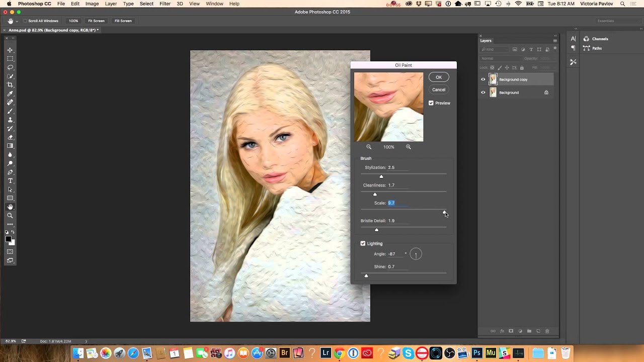644x362 pixels.
Task: Select the Crop tool
Action: pyautogui.click(x=10, y=85)
